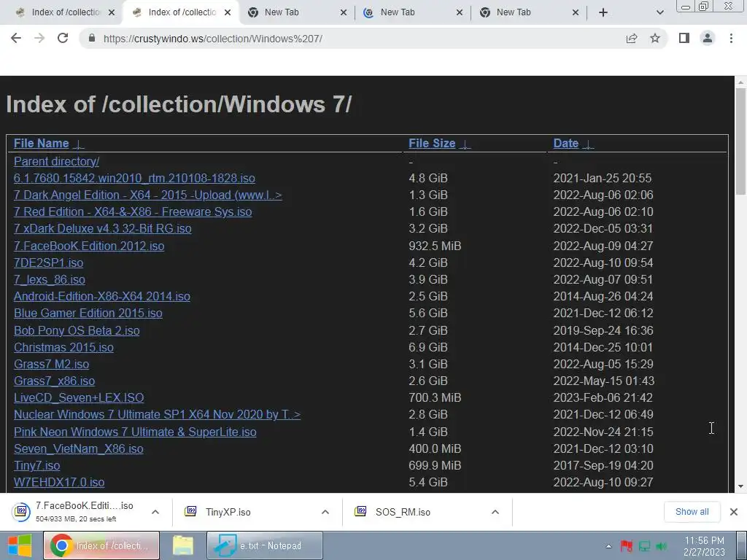Screen dimensions: 747x560
Task: Click Tiny7.iso link
Action: pos(36,465)
